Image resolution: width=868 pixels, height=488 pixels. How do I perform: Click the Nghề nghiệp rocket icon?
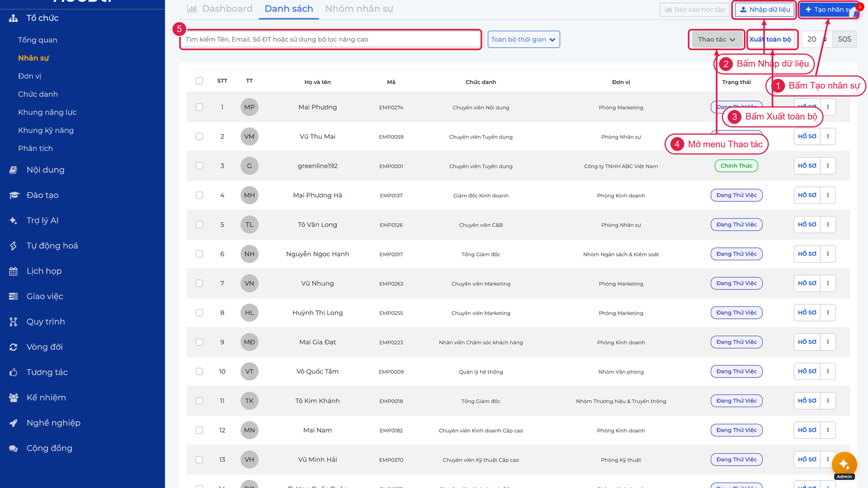click(14, 423)
